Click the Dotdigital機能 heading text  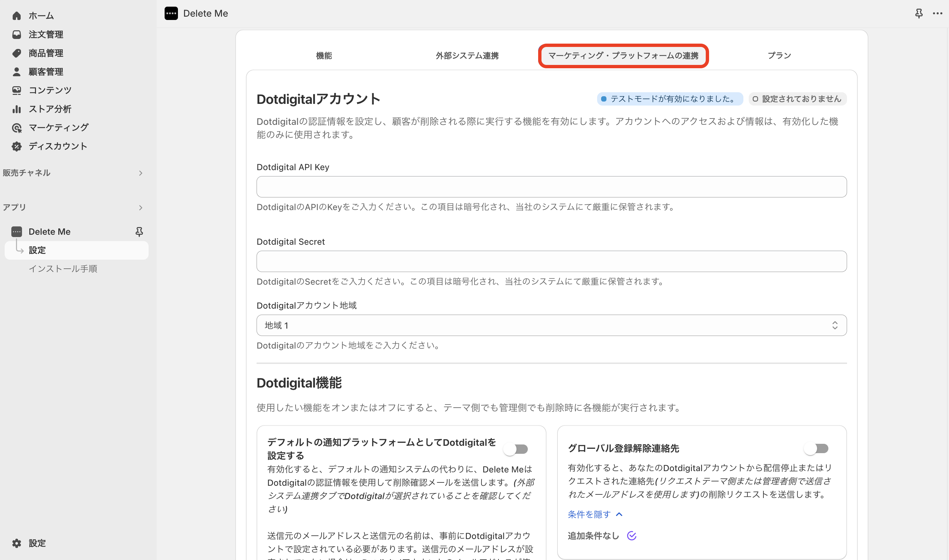pyautogui.click(x=299, y=383)
